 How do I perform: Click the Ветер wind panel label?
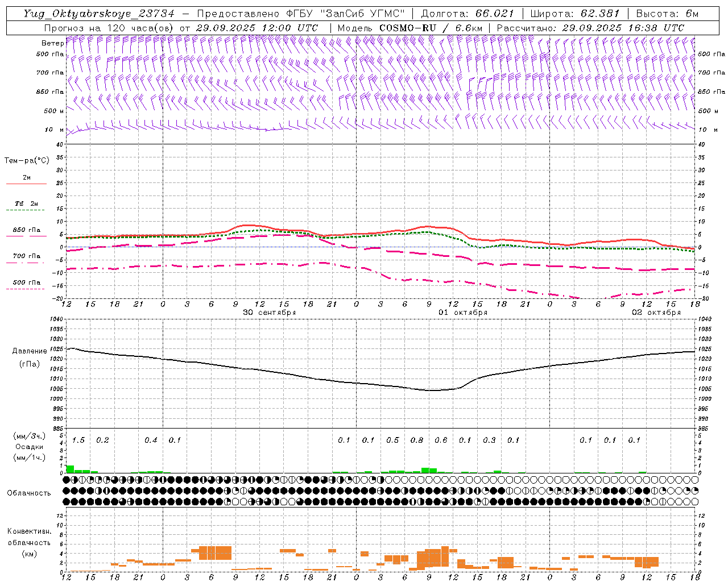[x=52, y=43]
